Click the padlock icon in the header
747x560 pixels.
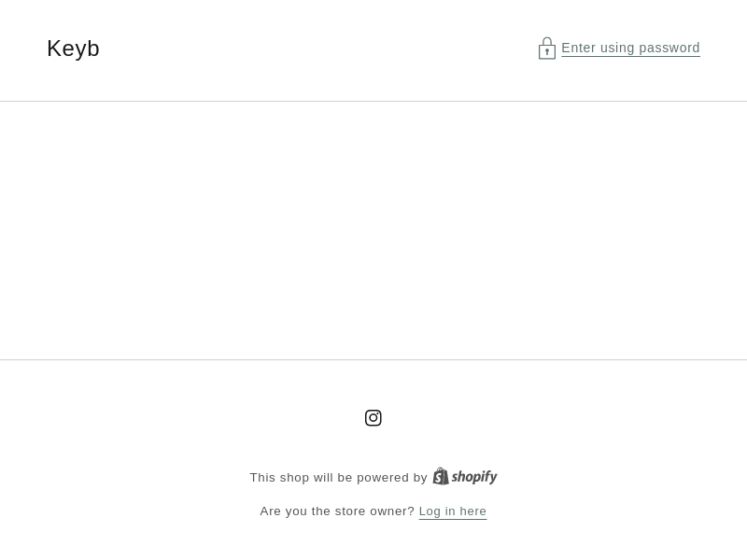pos(547,49)
